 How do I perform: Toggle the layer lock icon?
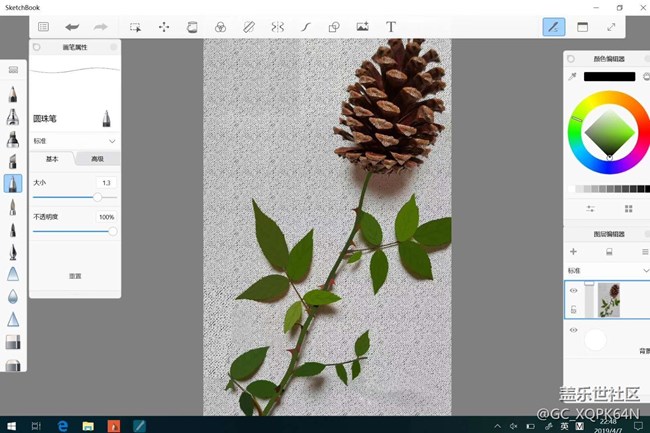tap(574, 310)
